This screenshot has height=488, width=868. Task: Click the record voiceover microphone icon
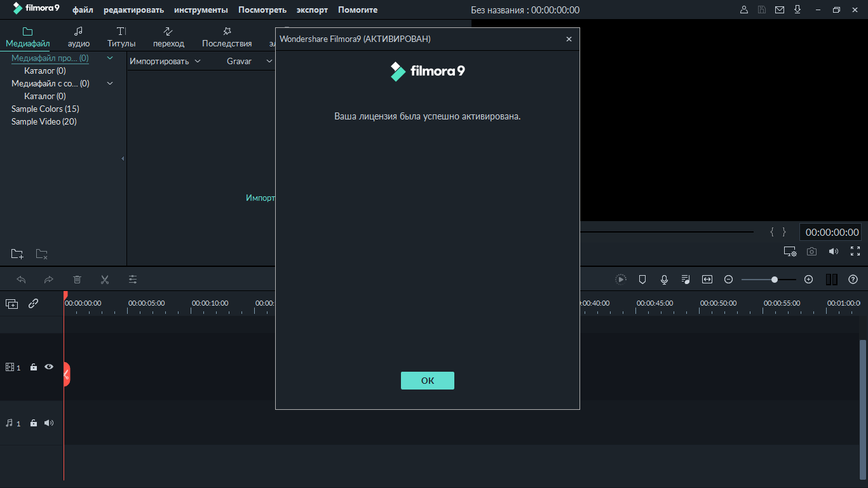[664, 279]
